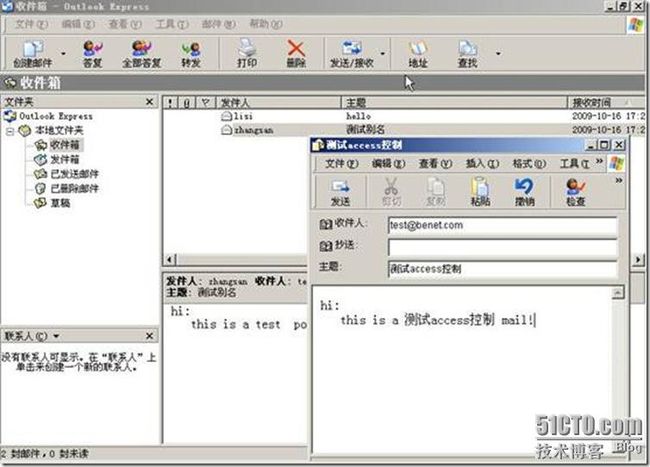This screenshot has width=650, height=467.
Task: Sort by Received (接收时间) column header
Action: (606, 102)
